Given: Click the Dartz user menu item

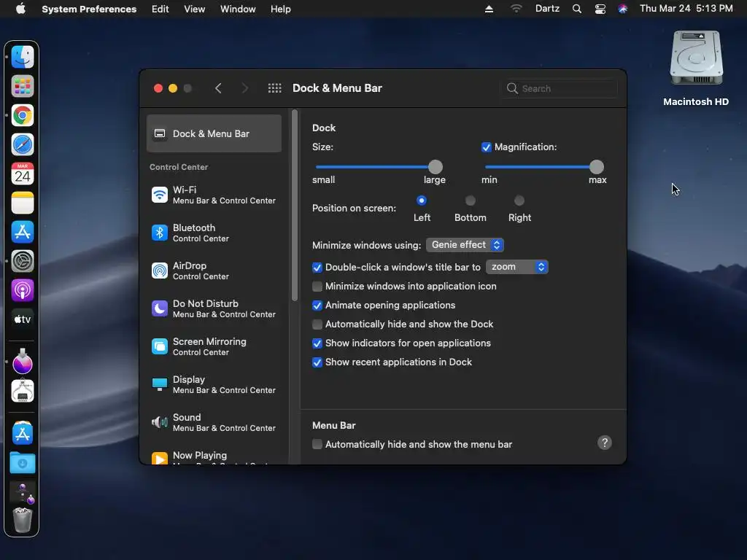Looking at the screenshot, I should click(x=547, y=9).
